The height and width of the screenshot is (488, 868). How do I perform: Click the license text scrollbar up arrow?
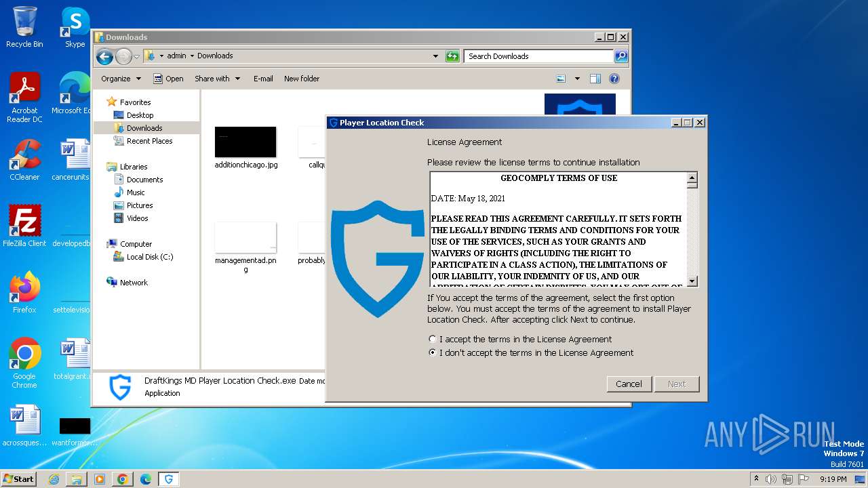coord(692,178)
